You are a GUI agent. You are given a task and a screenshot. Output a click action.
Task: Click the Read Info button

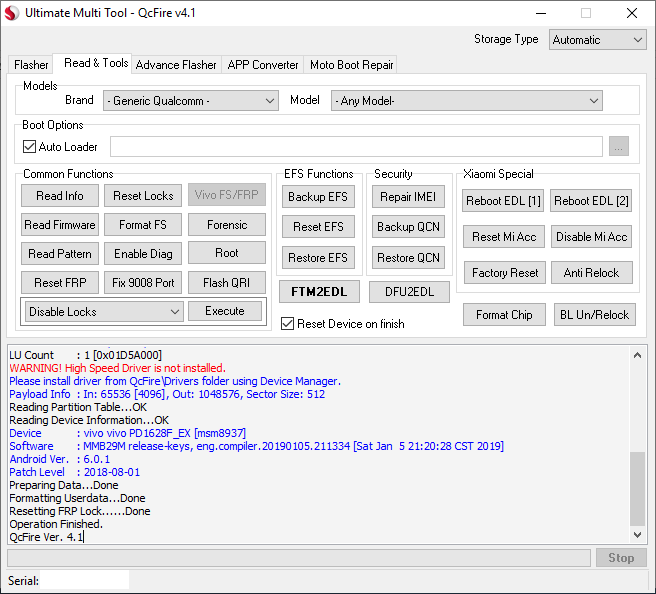point(60,196)
